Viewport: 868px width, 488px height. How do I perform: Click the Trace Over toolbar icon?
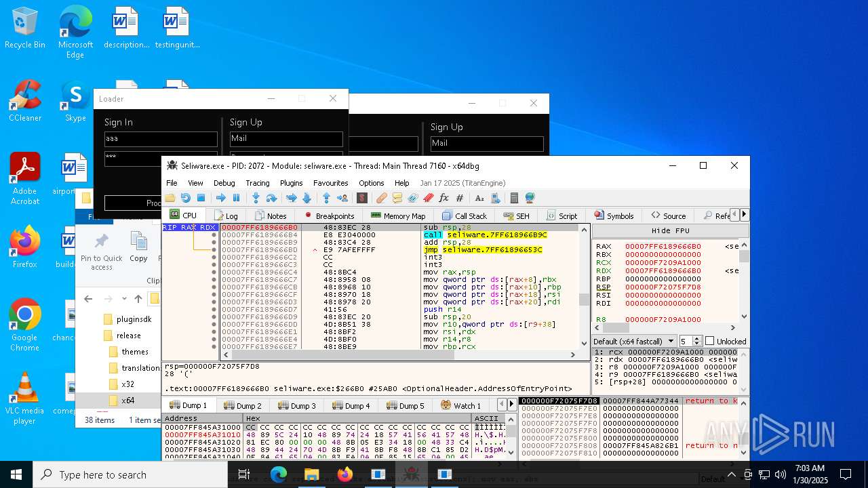[307, 198]
